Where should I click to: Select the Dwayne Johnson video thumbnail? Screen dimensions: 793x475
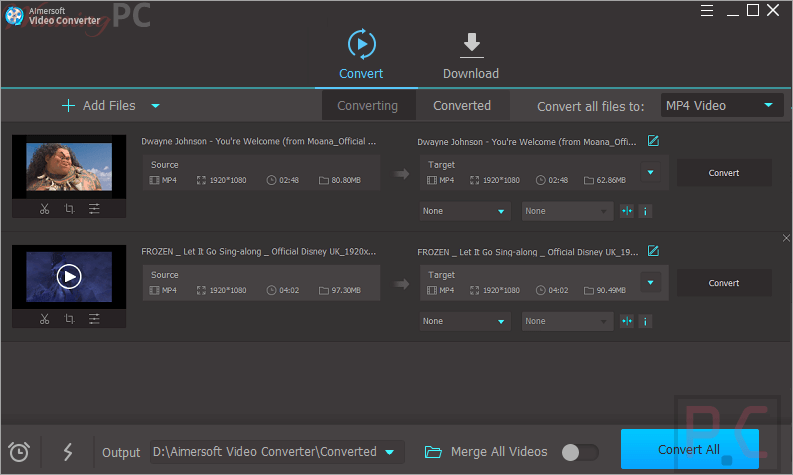click(69, 167)
